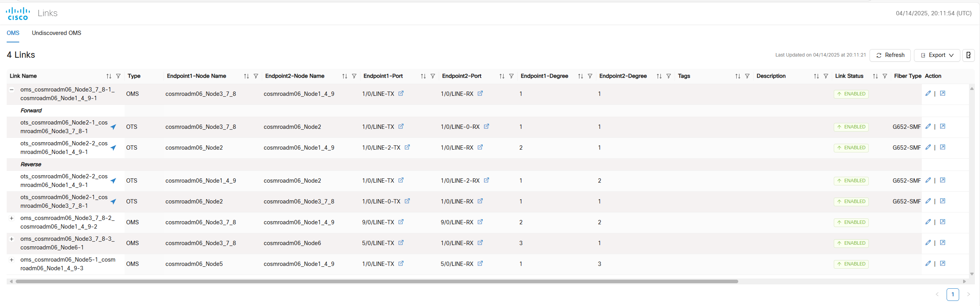The width and height of the screenshot is (980, 306).
Task: Sort by Endpoint1-Node Name
Action: point(246,76)
